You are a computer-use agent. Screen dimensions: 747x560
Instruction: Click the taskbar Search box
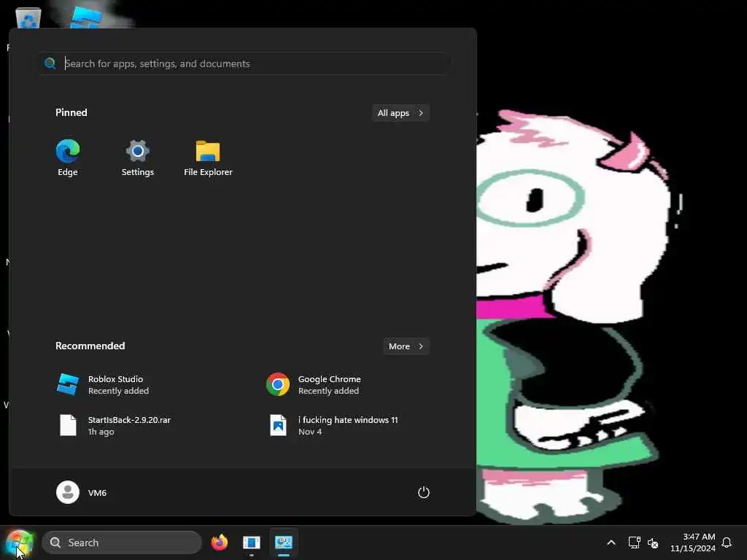pyautogui.click(x=122, y=542)
